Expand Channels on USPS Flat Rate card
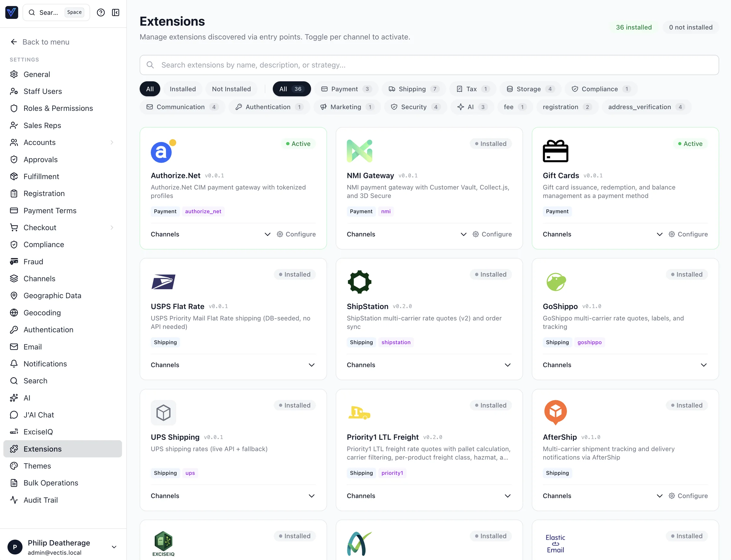The image size is (731, 560). 312,365
